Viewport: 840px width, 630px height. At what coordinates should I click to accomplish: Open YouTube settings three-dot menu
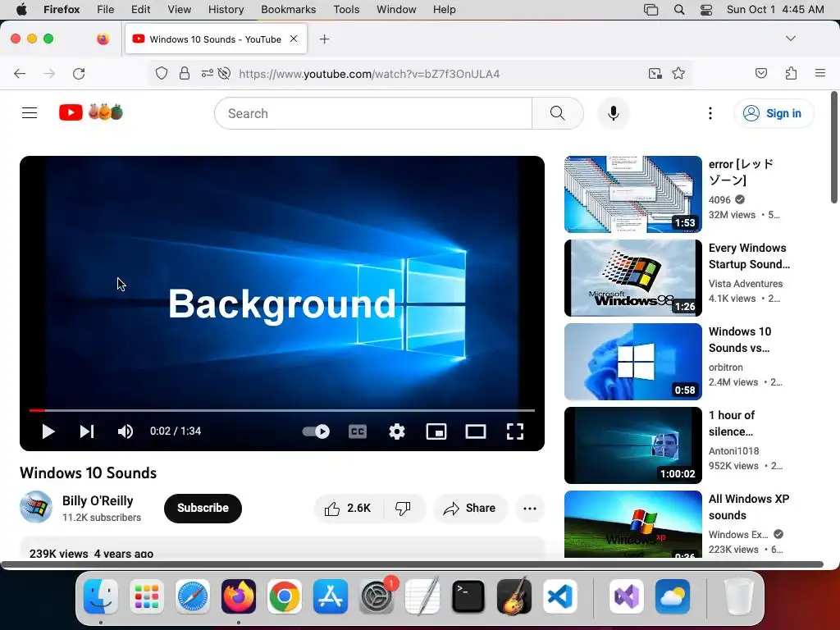(710, 113)
